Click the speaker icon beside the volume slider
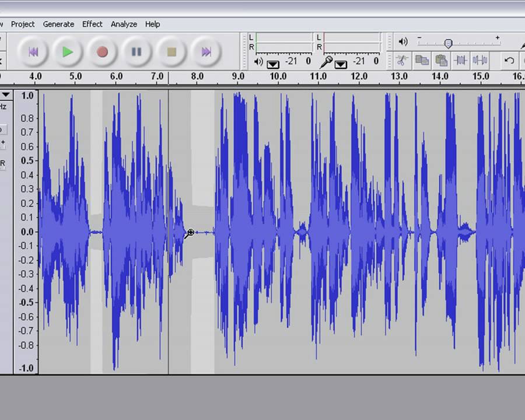This screenshot has width=525, height=420. tap(403, 41)
